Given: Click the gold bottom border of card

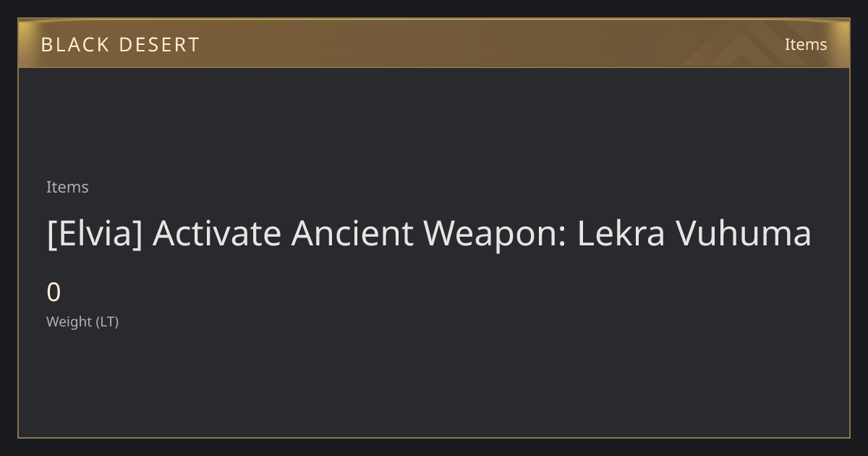Looking at the screenshot, I should point(434,437).
